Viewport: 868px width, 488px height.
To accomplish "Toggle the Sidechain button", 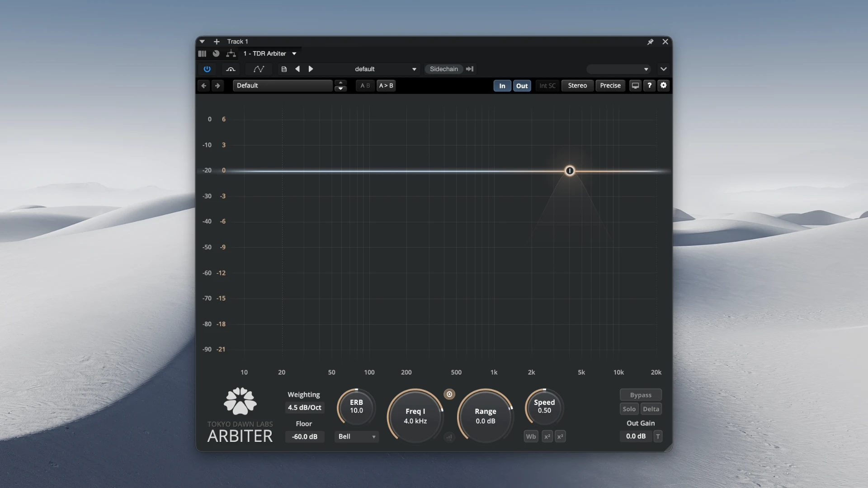I will click(443, 69).
